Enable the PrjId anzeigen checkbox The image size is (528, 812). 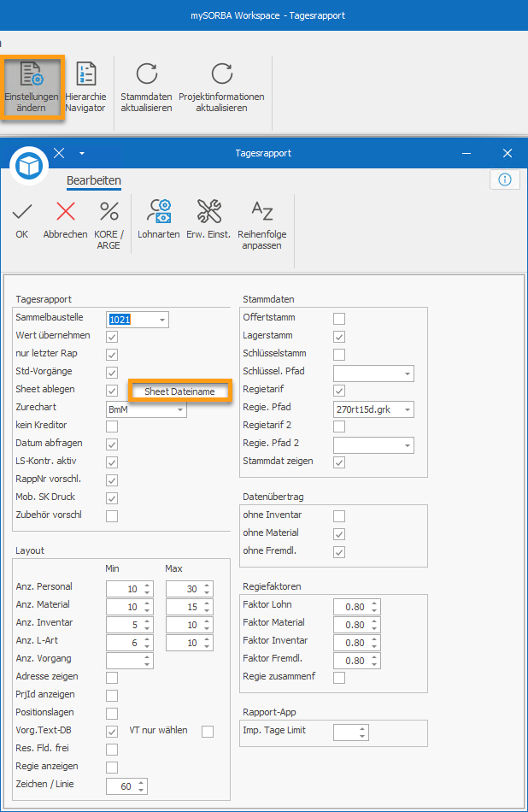pyautogui.click(x=112, y=696)
